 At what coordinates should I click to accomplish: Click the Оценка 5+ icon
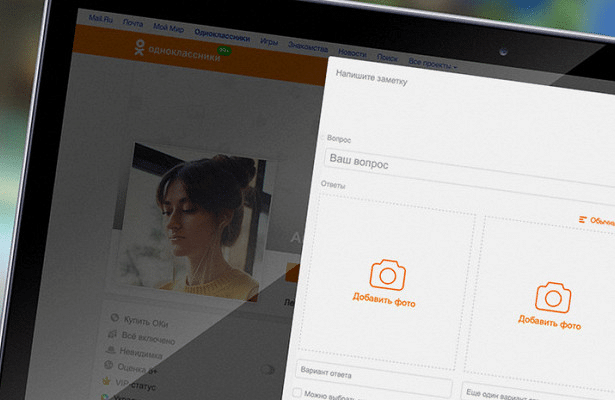[109, 365]
